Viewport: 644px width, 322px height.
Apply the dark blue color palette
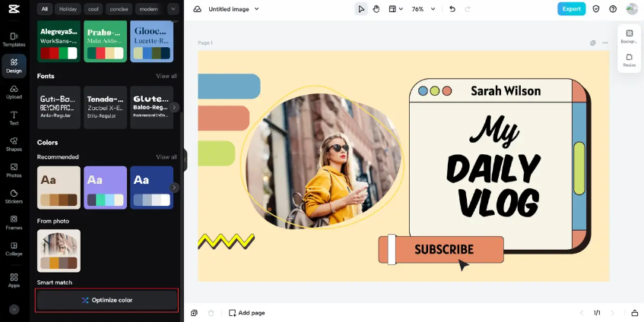tap(151, 188)
